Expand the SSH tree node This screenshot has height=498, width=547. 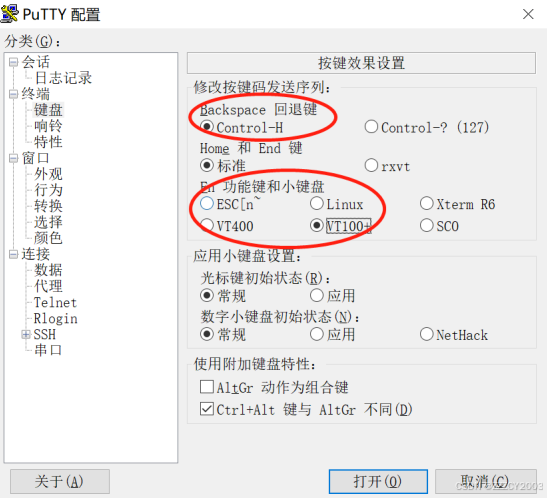tap(26, 335)
